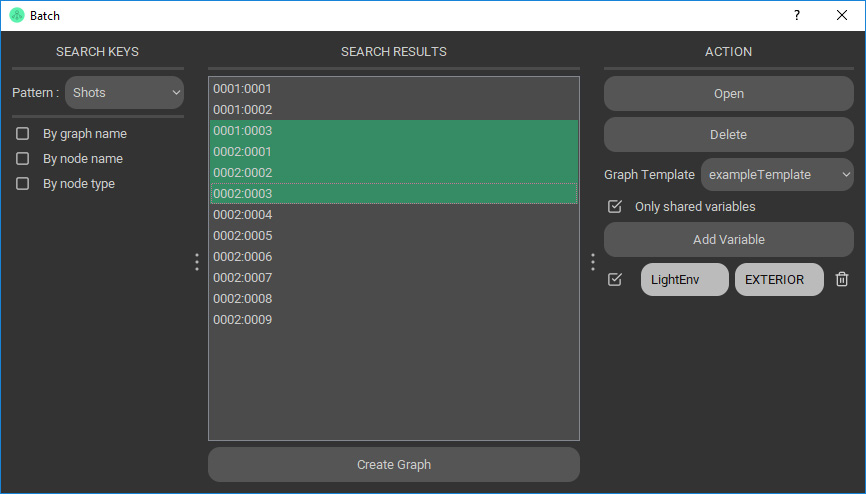Click the right panel splitter dots handle
The image size is (866, 494).
pyautogui.click(x=593, y=262)
